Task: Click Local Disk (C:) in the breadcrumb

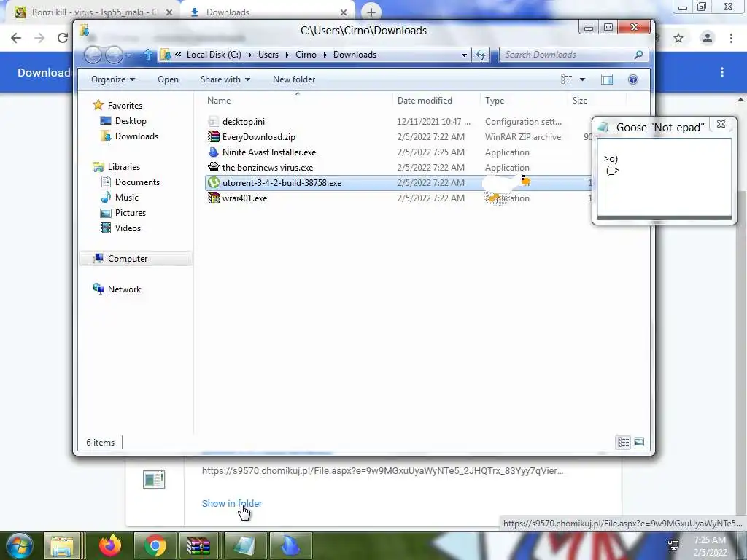Action: (x=214, y=55)
